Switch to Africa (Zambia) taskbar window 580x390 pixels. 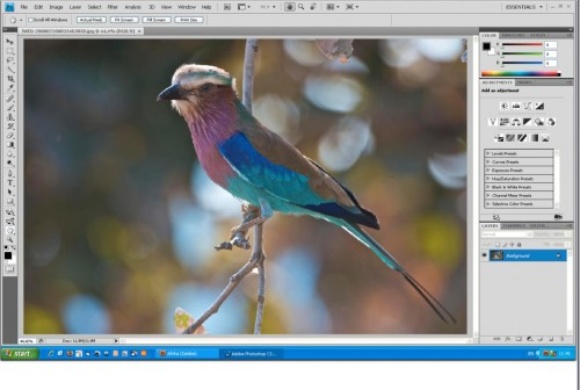(187, 353)
